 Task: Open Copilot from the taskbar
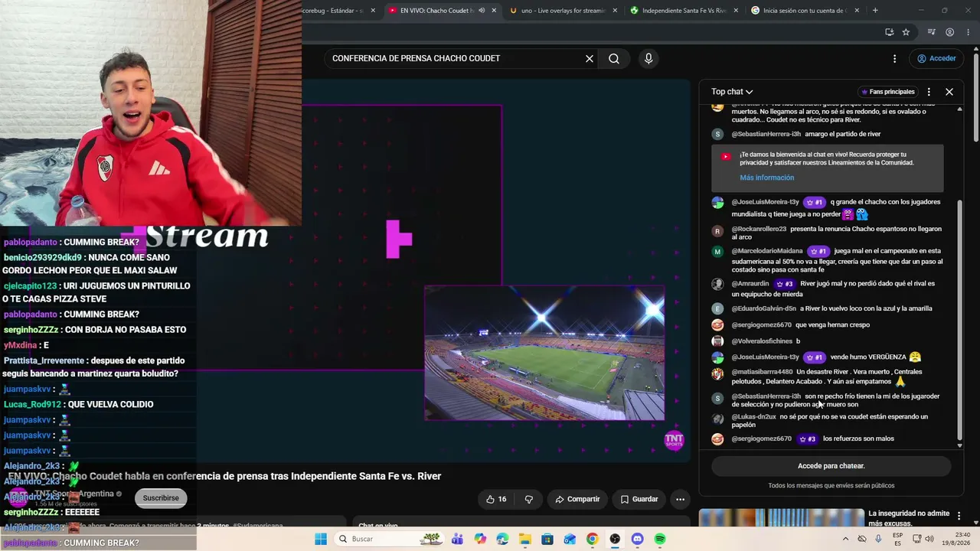tap(480, 539)
